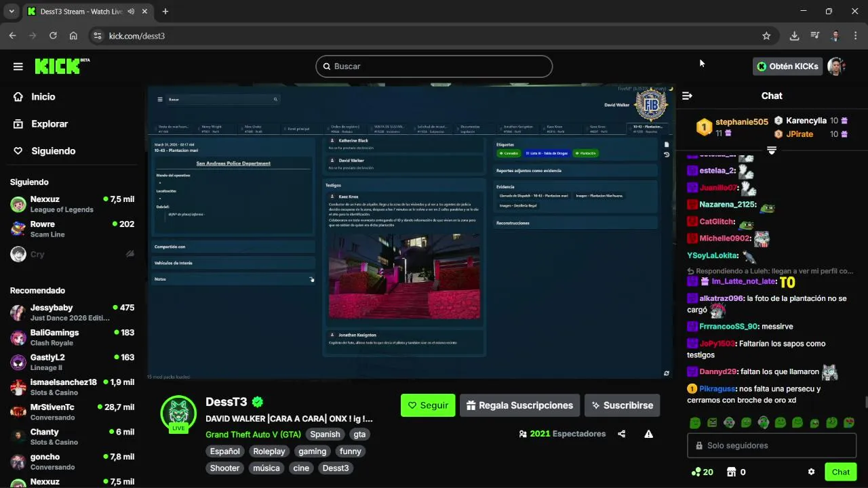Click the Solo seguidores chat input
Screen dimensions: 868x488
click(771, 445)
